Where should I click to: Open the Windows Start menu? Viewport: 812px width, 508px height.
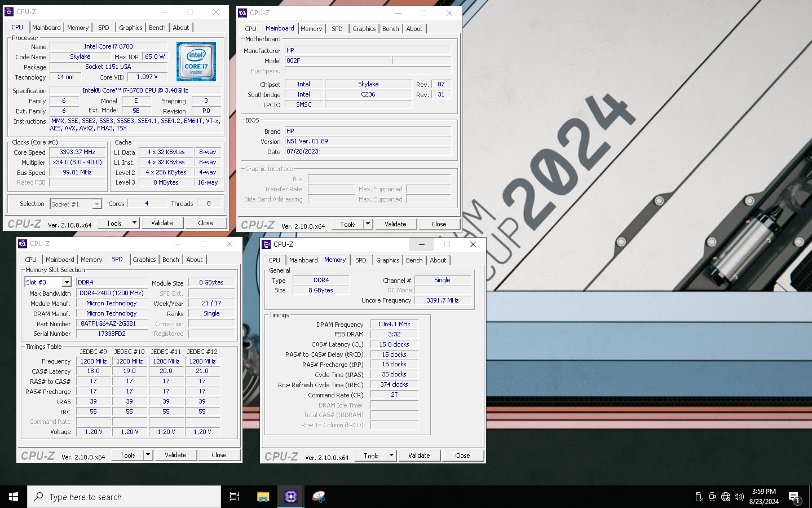(x=14, y=497)
